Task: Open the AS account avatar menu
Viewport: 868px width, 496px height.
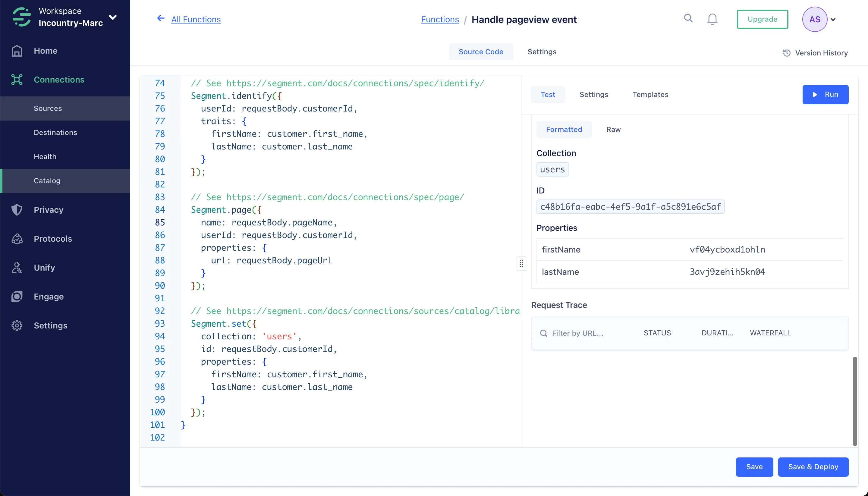Action: [815, 19]
